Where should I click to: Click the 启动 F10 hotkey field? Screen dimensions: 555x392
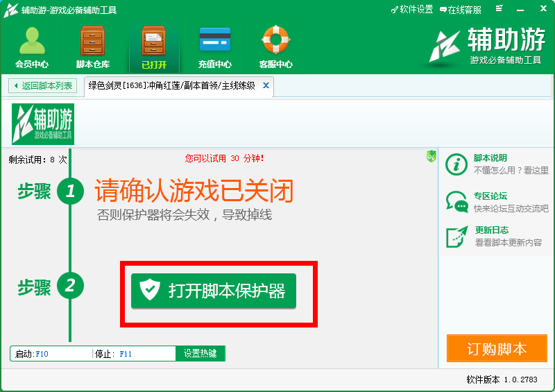point(51,354)
